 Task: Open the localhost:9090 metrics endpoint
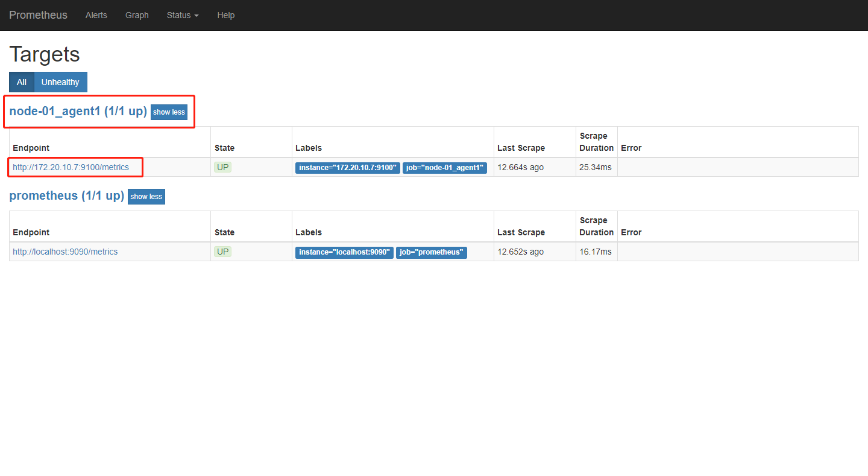[x=65, y=252]
